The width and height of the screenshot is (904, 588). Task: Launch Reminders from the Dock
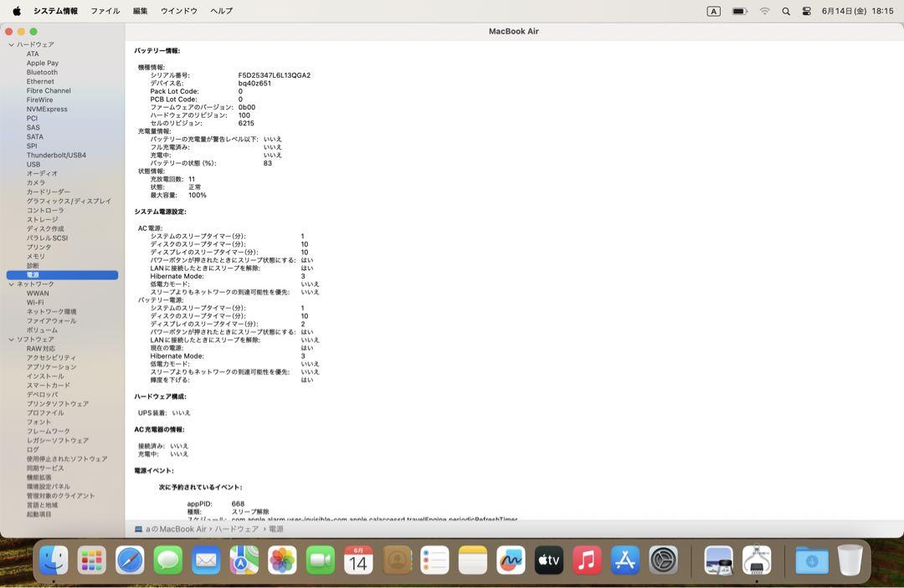coord(434,560)
